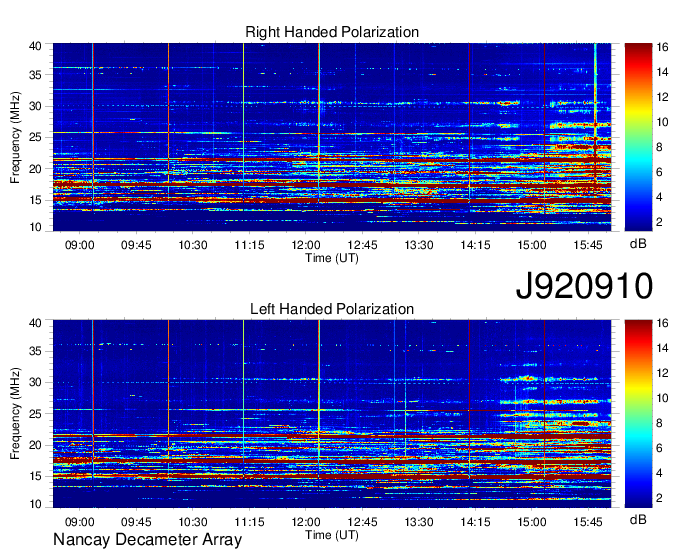Click the dB color bar beside Right Handed plot

coord(638,137)
